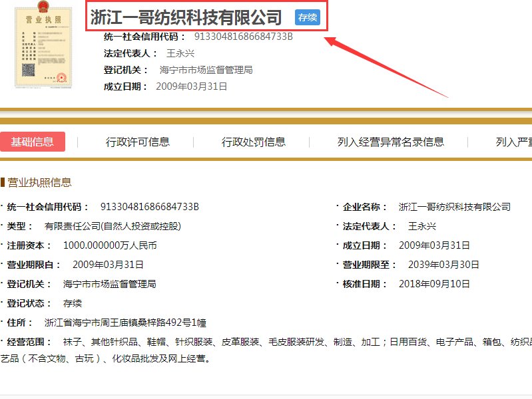The width and height of the screenshot is (532, 399).
Task: Click 成立日期 value in license info section
Action: click(434, 245)
